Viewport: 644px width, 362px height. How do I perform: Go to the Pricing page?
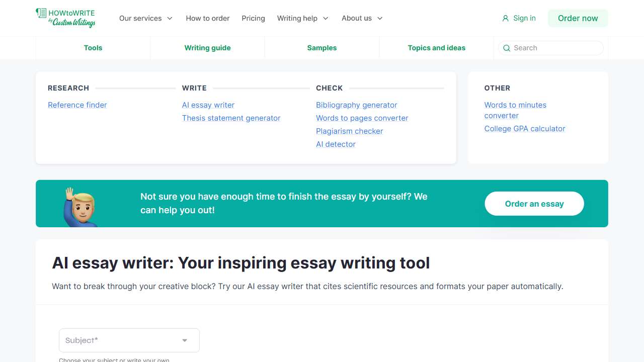(253, 18)
